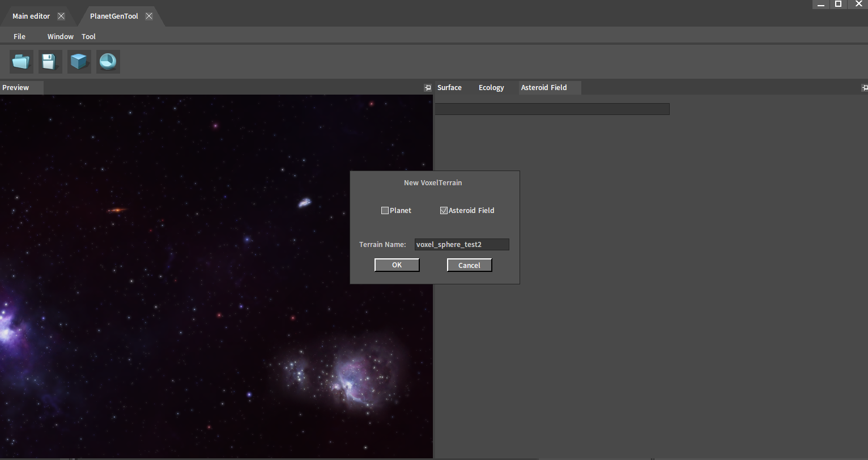This screenshot has height=460, width=868.
Task: Enable the Planet checkbox
Action: (385, 211)
